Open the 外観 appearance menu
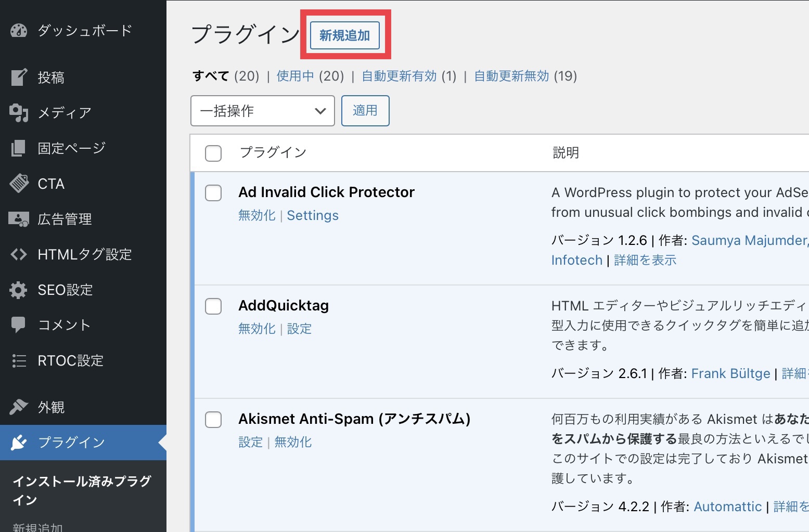Screen dimensions: 809x532 [51, 407]
